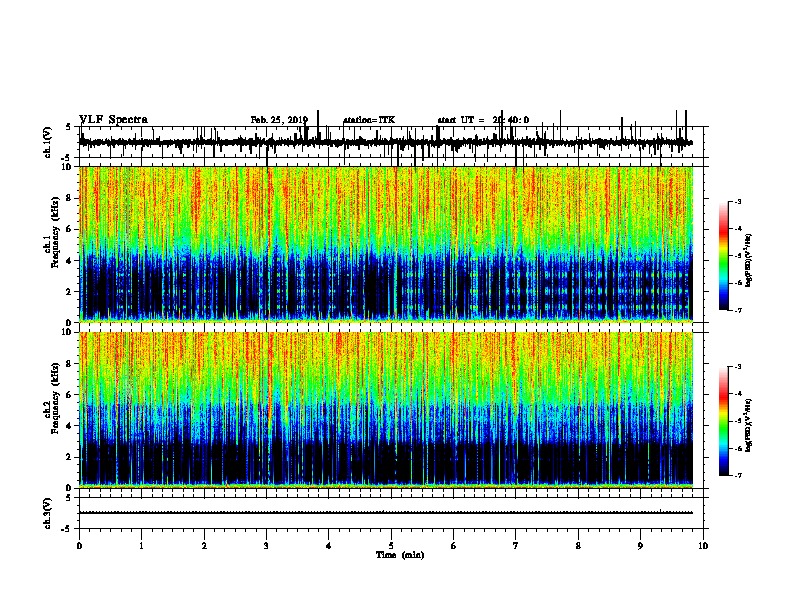
Task: Click the "10" tick on the time axis
Action: (703, 546)
